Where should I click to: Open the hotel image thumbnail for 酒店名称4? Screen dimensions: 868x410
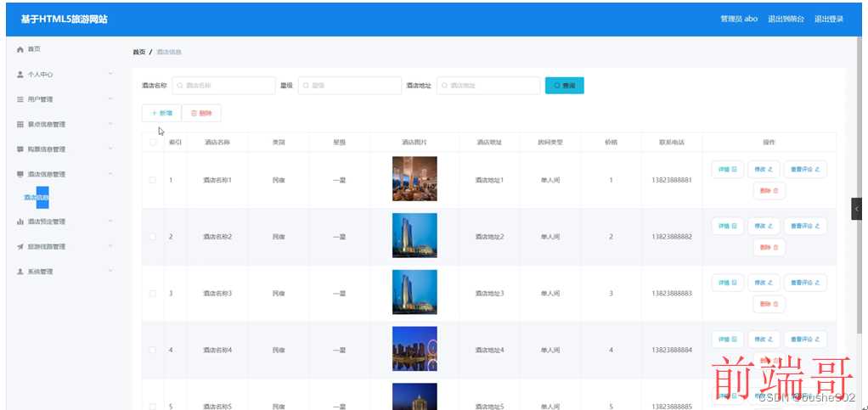coord(414,349)
